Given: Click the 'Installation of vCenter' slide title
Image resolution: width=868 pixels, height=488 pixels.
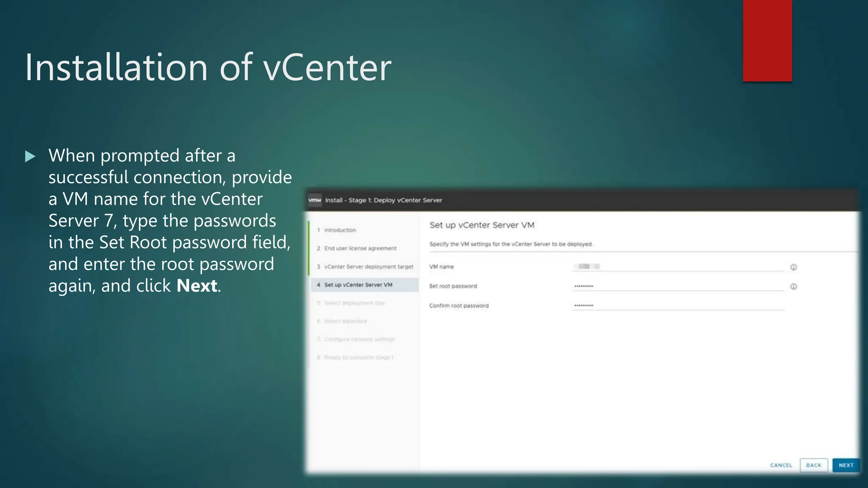Looking at the screenshot, I should tap(208, 67).
